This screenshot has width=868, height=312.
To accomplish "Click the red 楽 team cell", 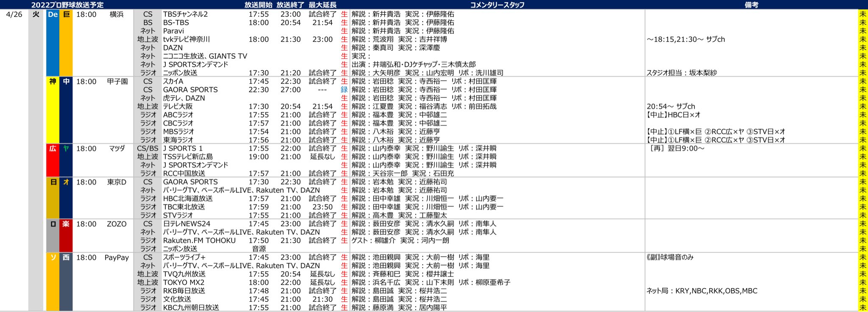I will (x=66, y=236).
